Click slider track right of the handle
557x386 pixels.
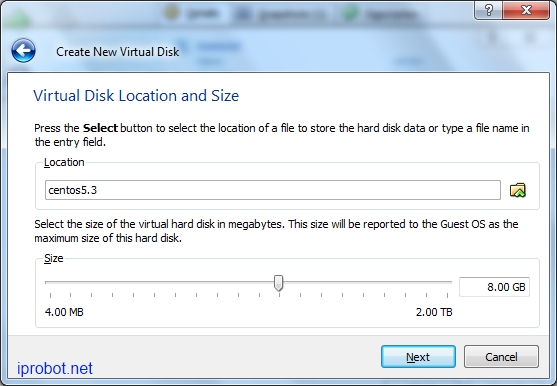pyautogui.click(x=368, y=282)
